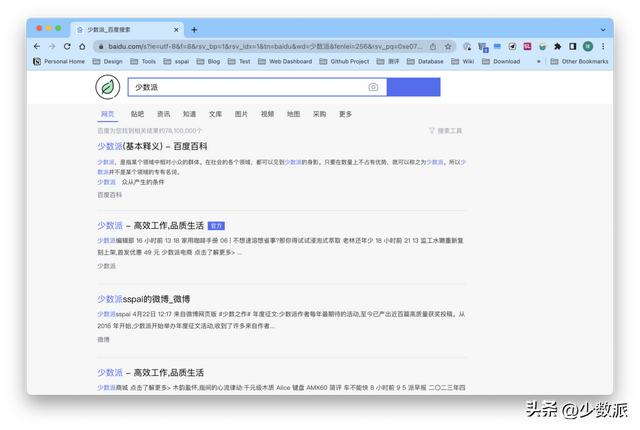The width and height of the screenshot is (640, 430).
Task: Click the pink-red extension icon
Action: (x=527, y=47)
